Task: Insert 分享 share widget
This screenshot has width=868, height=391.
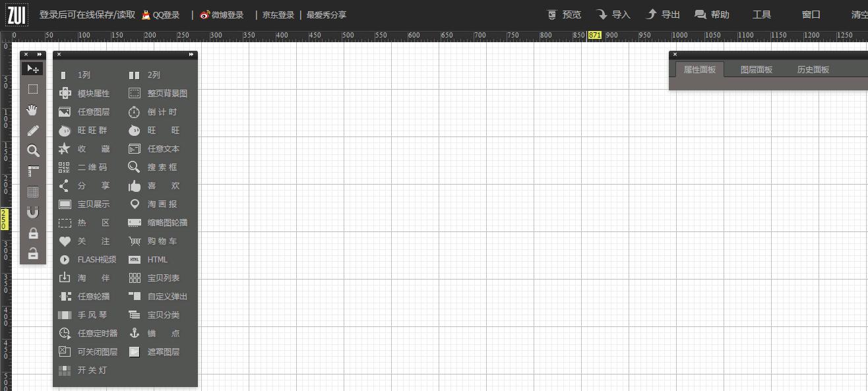Action: (84, 186)
